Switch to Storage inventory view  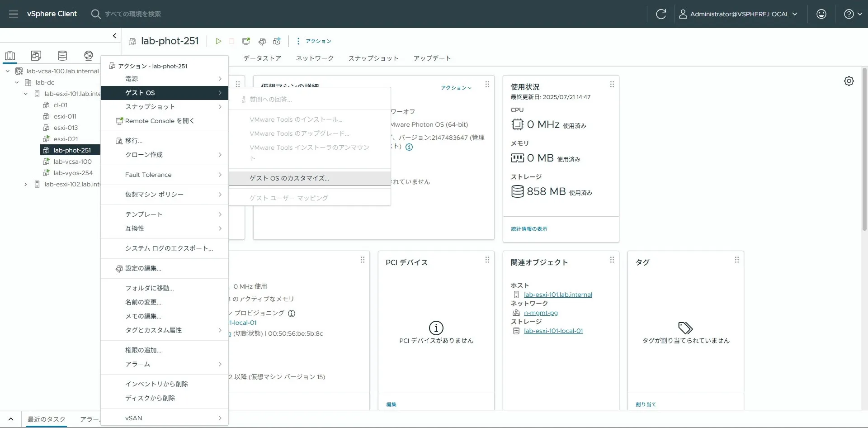click(x=62, y=56)
